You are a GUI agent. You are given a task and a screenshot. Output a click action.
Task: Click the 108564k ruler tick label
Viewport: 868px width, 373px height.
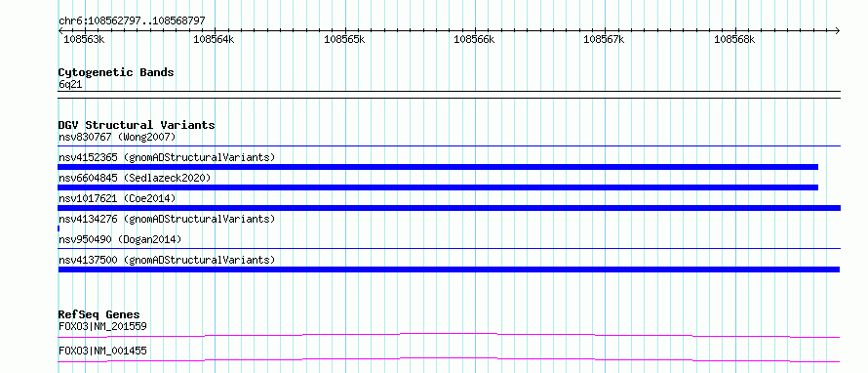[x=214, y=39]
